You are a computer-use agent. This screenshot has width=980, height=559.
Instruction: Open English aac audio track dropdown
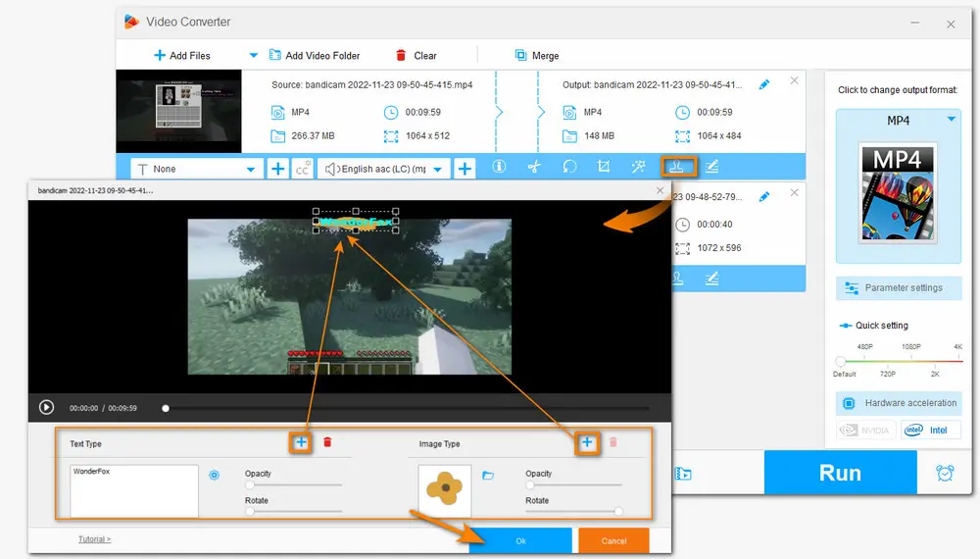(384, 169)
